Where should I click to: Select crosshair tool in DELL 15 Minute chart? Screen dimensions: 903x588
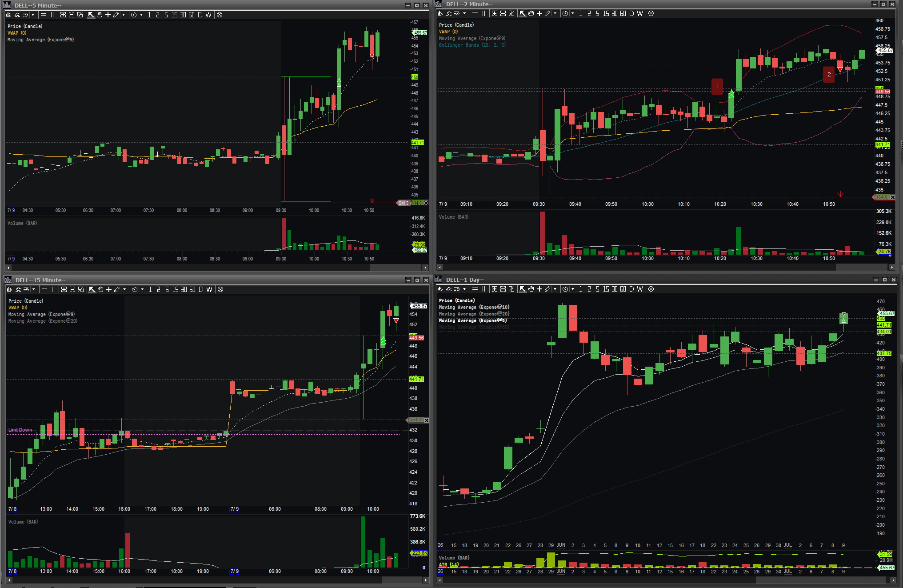pyautogui.click(x=109, y=289)
